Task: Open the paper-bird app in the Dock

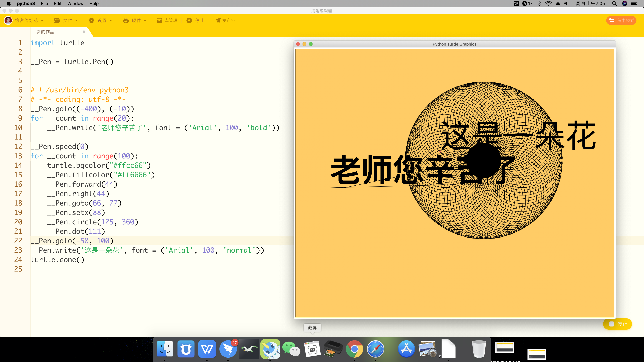Action: tap(249, 349)
